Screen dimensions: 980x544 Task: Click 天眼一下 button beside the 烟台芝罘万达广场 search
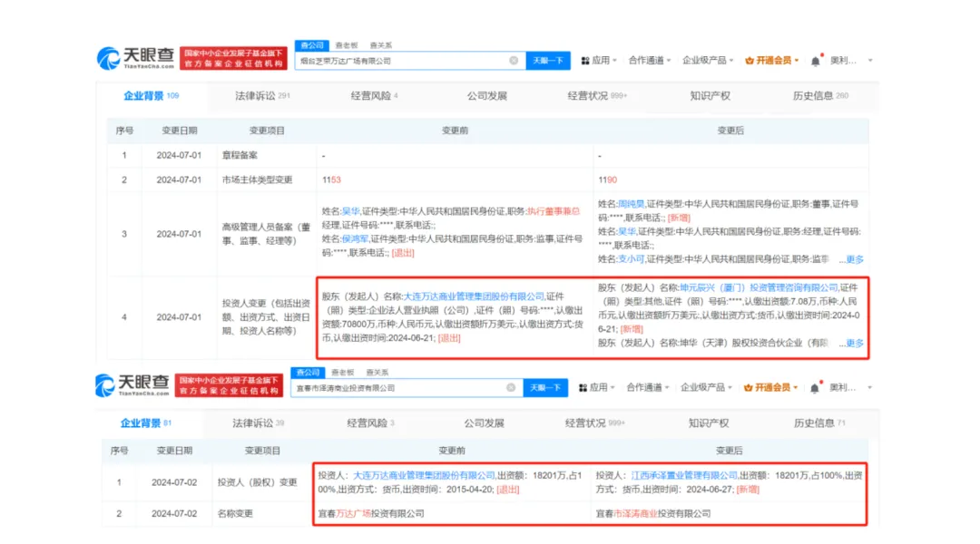point(547,61)
